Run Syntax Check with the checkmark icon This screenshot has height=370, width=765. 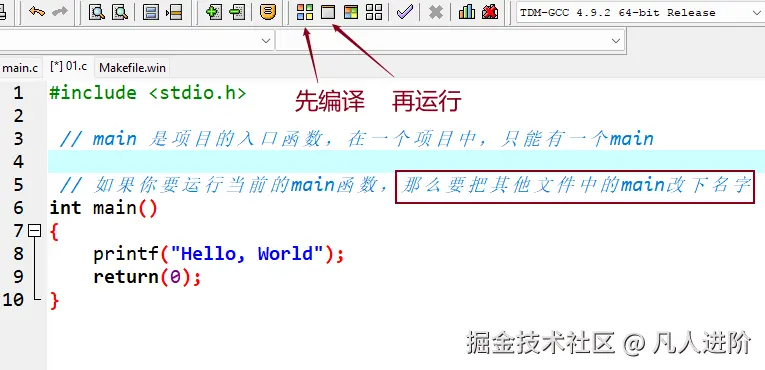(x=404, y=12)
